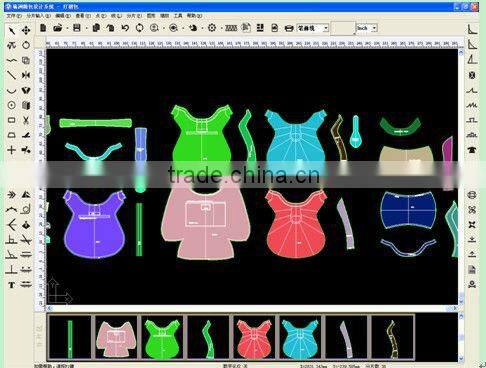The height and width of the screenshot is (368, 486).
Task: Select the zigzag stitch line tool
Action: coord(472,105)
